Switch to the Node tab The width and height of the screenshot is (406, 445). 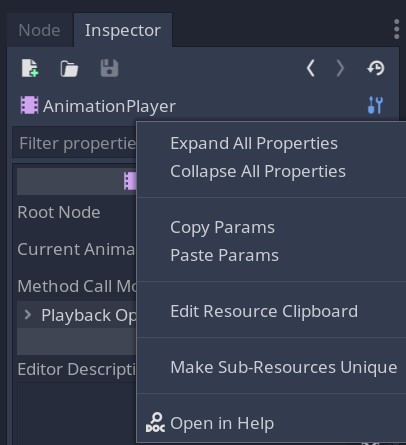click(39, 30)
